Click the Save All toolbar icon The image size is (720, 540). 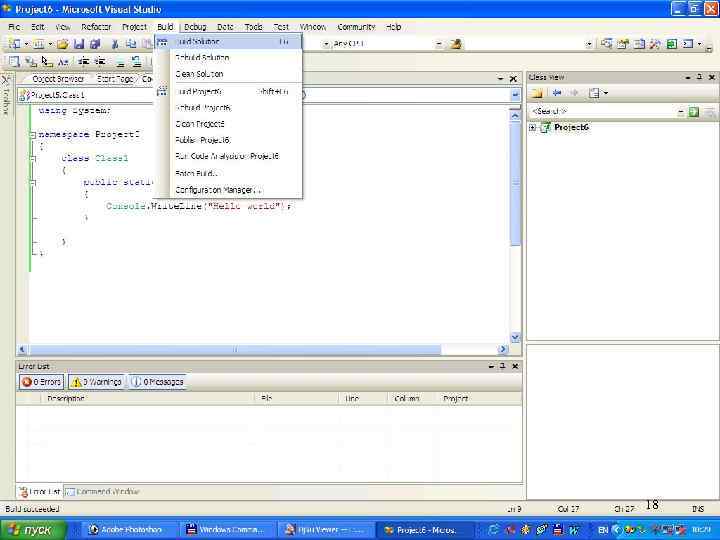tap(95, 44)
